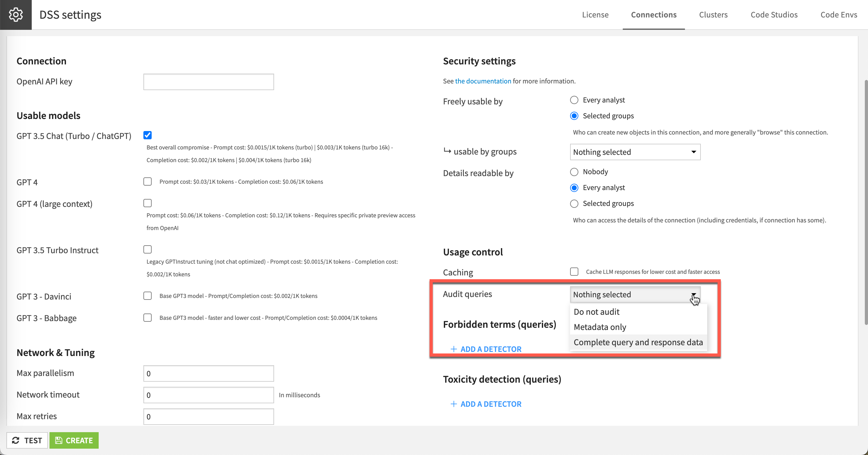This screenshot has width=868, height=455.
Task: Click the save icon on the CREATE button
Action: click(x=59, y=440)
